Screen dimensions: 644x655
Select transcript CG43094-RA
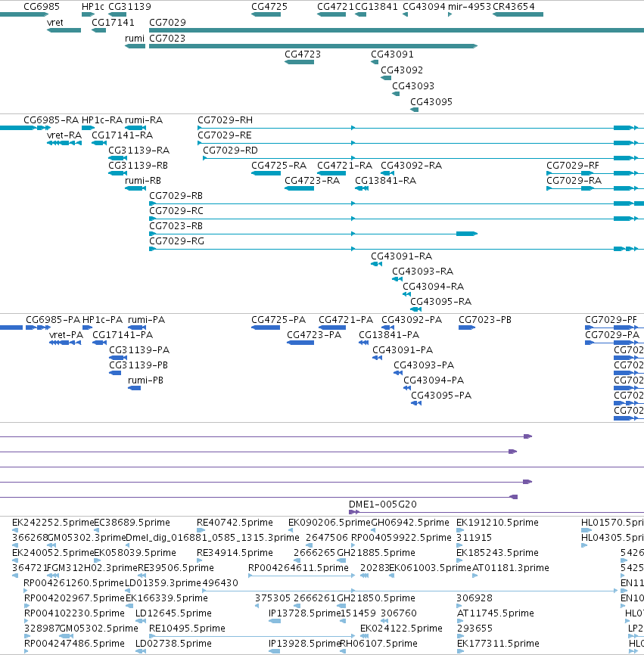click(x=434, y=287)
